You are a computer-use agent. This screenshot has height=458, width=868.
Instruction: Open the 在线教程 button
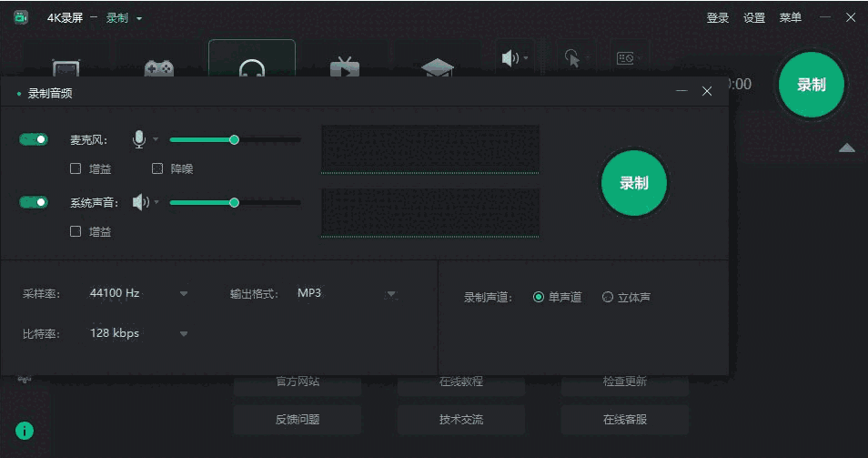pos(461,382)
